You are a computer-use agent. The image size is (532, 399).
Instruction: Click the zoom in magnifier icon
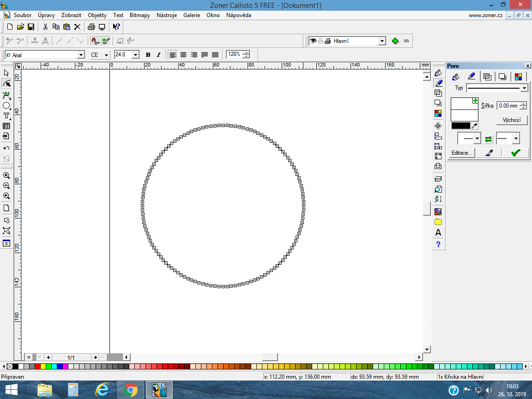tap(6, 175)
